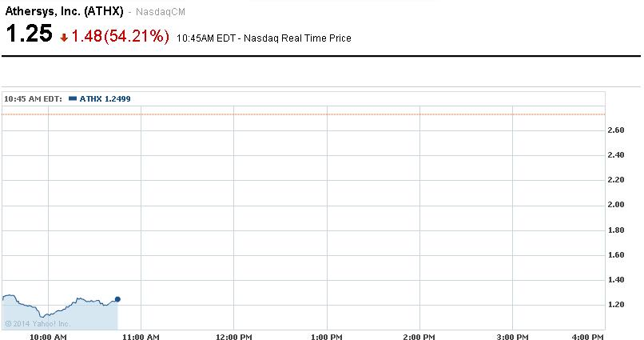Click the current price dot on chart line
This screenshot has width=644, height=340.
click(x=117, y=299)
